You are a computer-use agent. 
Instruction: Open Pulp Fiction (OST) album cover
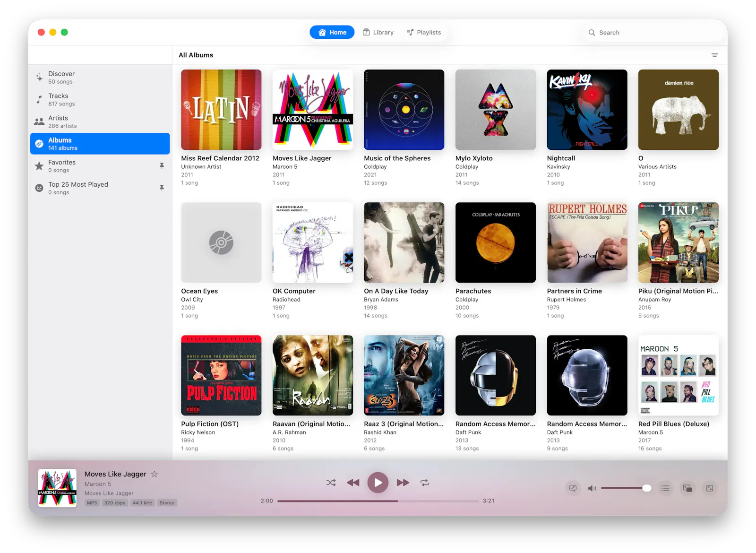(221, 375)
